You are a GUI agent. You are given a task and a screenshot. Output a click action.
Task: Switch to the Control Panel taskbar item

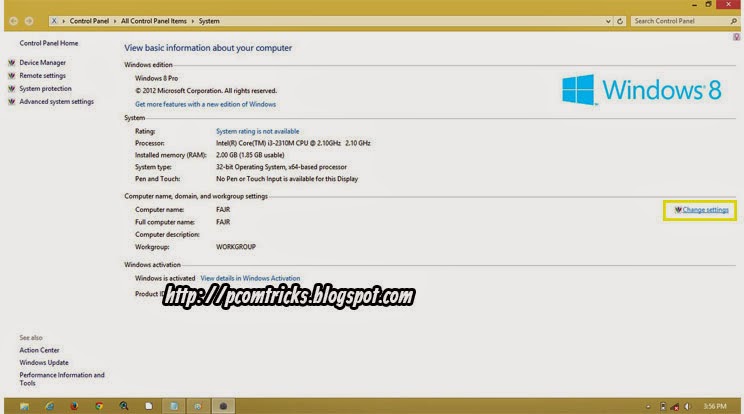point(198,406)
